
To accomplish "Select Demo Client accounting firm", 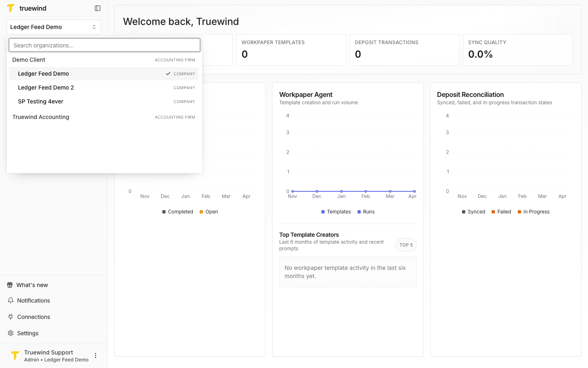I will pyautogui.click(x=104, y=60).
